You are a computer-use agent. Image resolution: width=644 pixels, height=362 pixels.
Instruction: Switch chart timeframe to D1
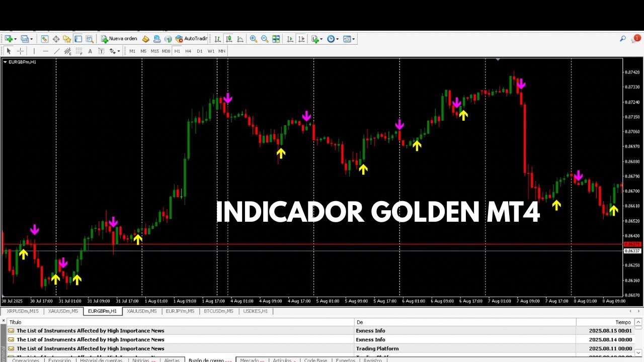click(199, 51)
